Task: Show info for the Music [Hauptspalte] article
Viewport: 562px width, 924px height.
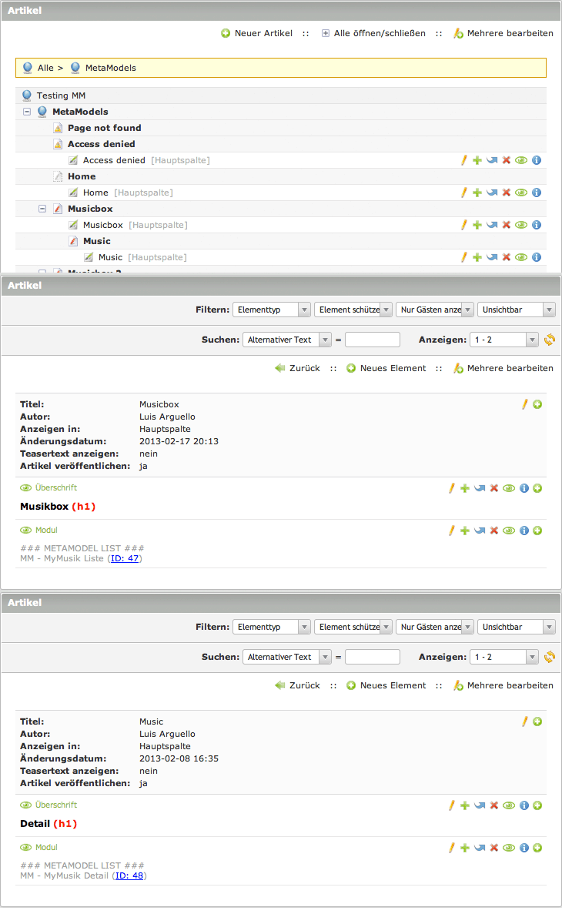Action: click(x=537, y=257)
